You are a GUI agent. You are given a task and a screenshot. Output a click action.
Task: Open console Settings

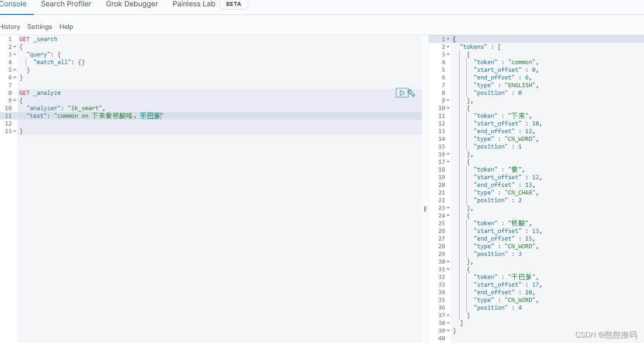point(40,27)
